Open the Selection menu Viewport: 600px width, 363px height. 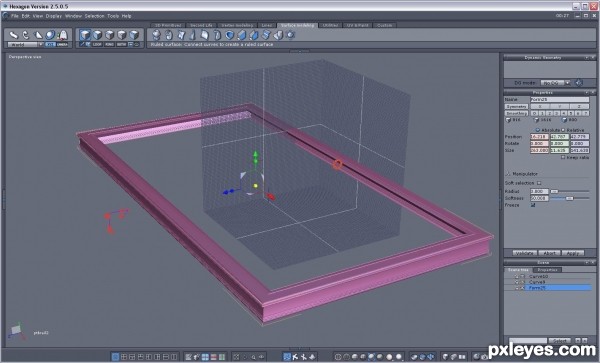click(x=94, y=16)
